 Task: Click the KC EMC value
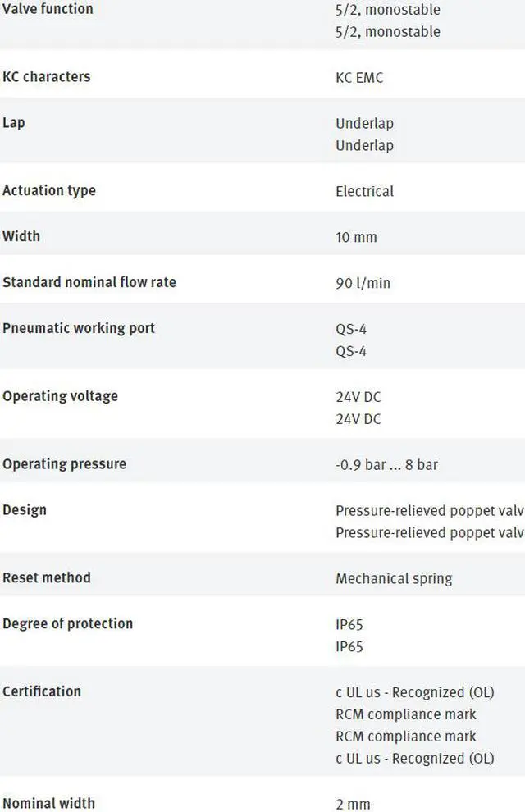[359, 78]
